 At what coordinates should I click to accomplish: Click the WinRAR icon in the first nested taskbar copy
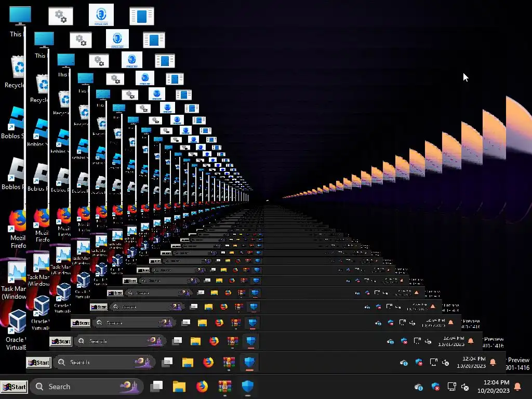[229, 362]
